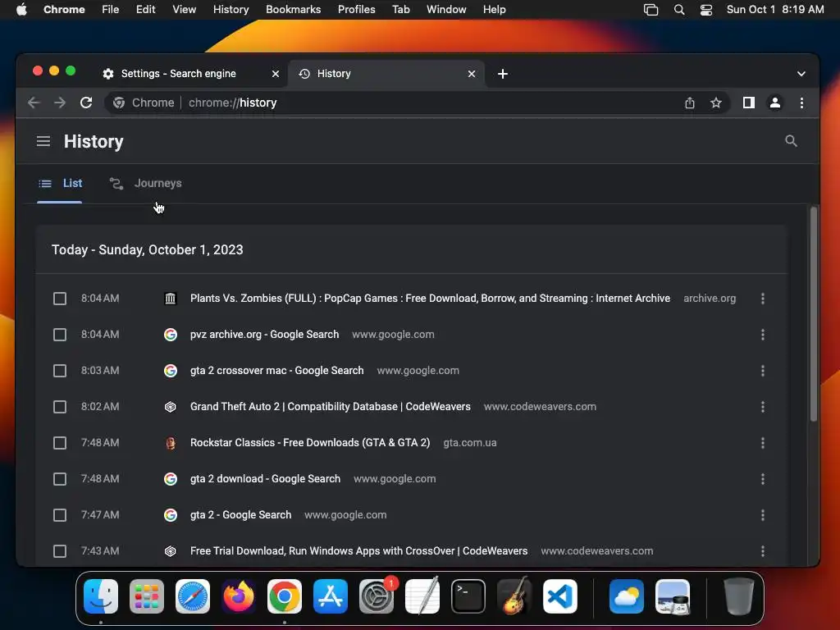Share this page via share icon
Screen dimensions: 840x630
coord(689,103)
